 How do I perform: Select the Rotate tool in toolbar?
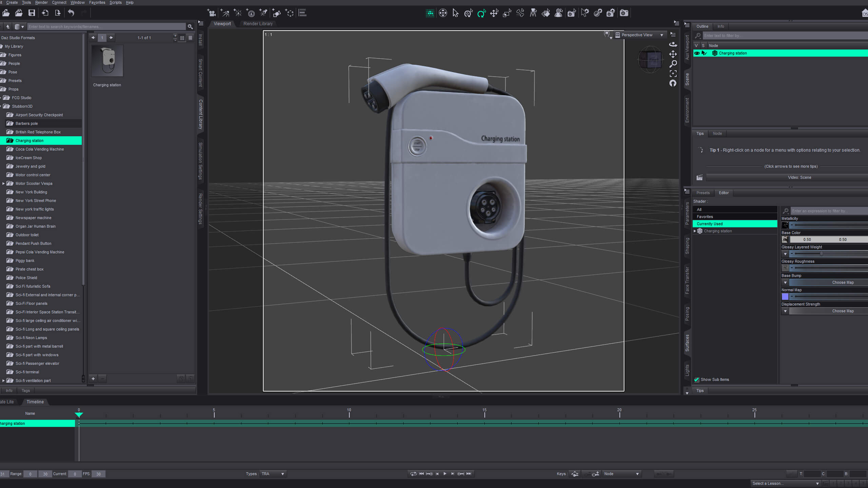[481, 13]
